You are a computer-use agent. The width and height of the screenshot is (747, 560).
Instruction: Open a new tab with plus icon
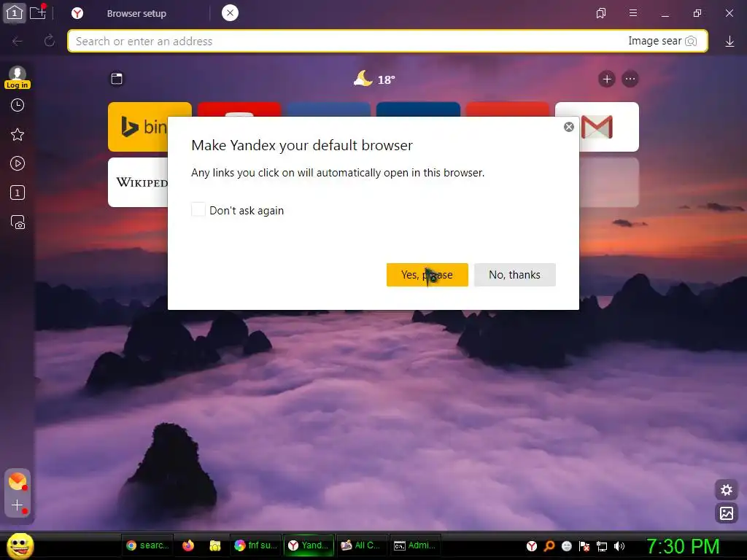pos(38,13)
